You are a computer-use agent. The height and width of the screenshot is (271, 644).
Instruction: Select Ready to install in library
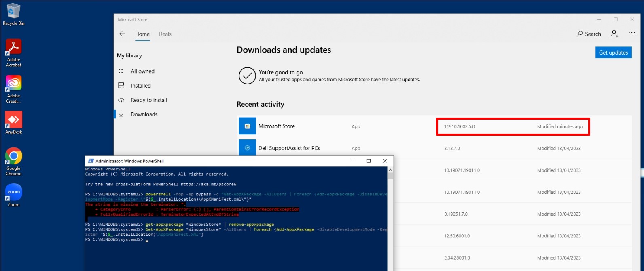(149, 100)
